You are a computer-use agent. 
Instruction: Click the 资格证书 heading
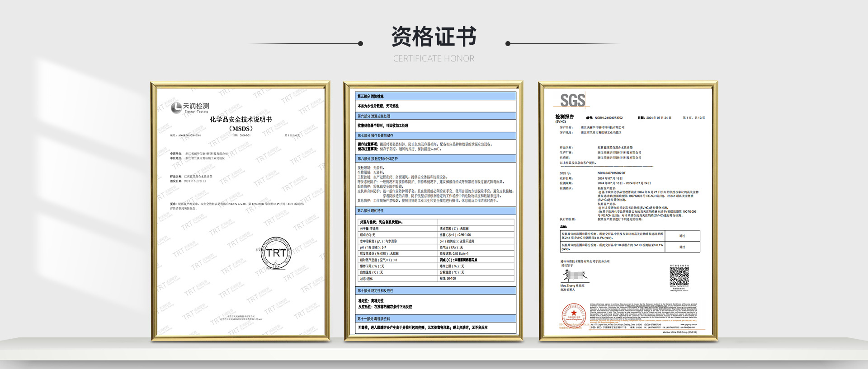point(434,37)
